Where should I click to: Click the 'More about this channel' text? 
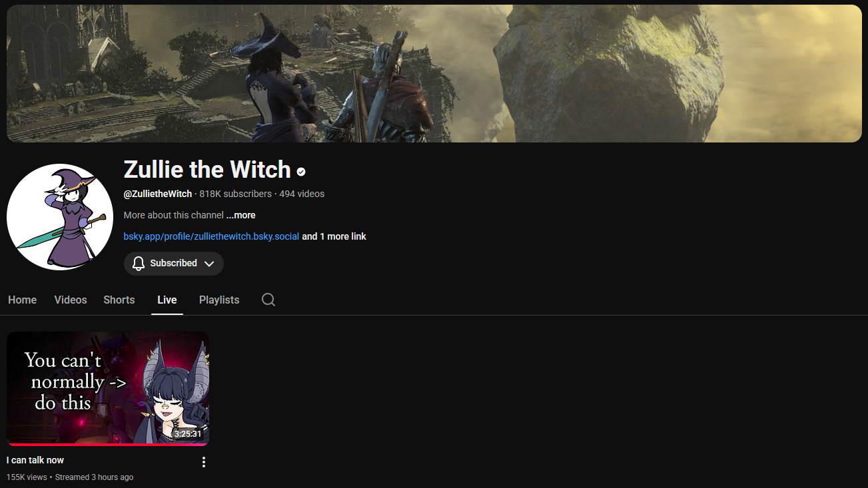174,215
